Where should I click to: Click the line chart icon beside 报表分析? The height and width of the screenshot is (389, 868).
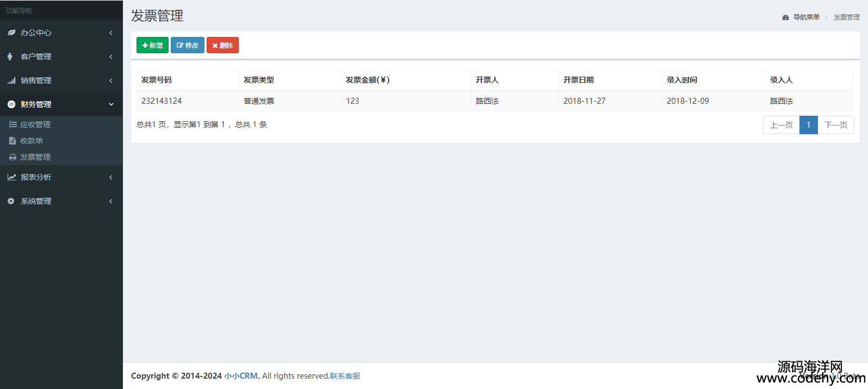11,177
